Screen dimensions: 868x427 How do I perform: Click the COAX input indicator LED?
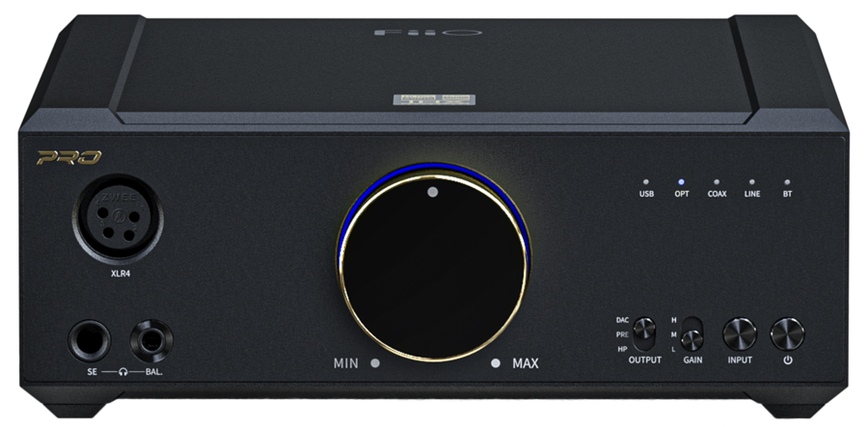(717, 180)
